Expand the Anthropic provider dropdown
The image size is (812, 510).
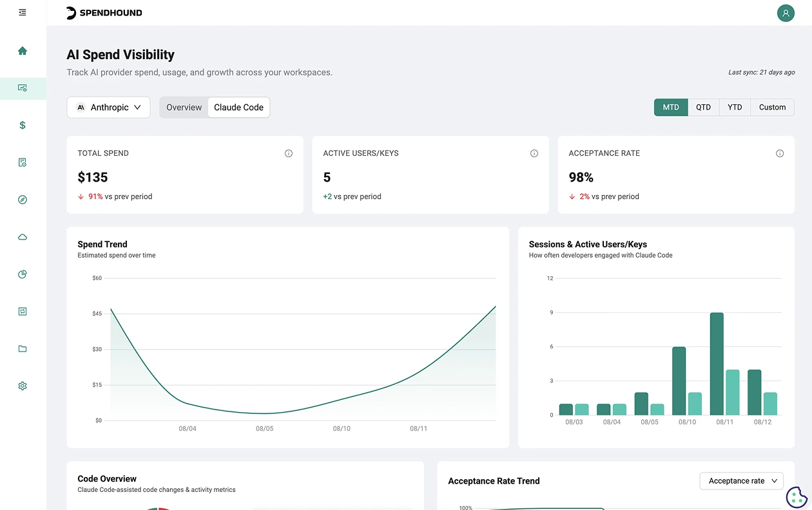108,108
